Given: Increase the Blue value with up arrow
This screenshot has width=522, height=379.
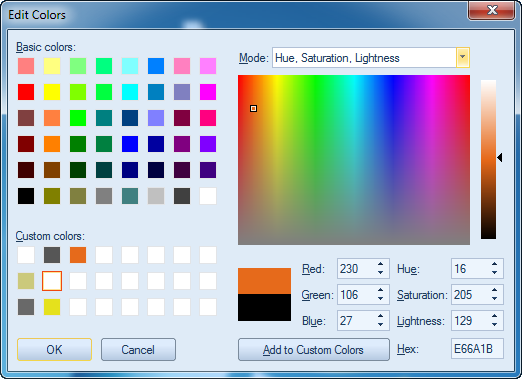Looking at the screenshot, I should click(x=381, y=316).
